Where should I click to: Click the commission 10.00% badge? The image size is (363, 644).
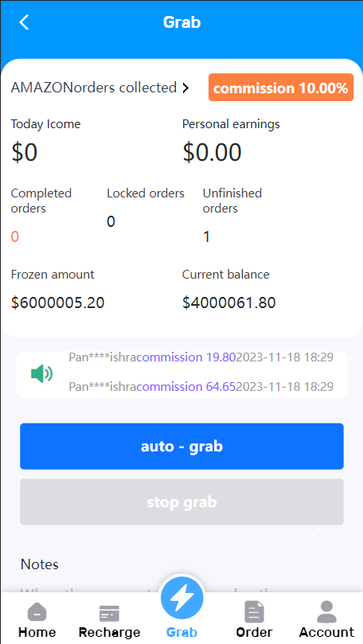click(281, 88)
